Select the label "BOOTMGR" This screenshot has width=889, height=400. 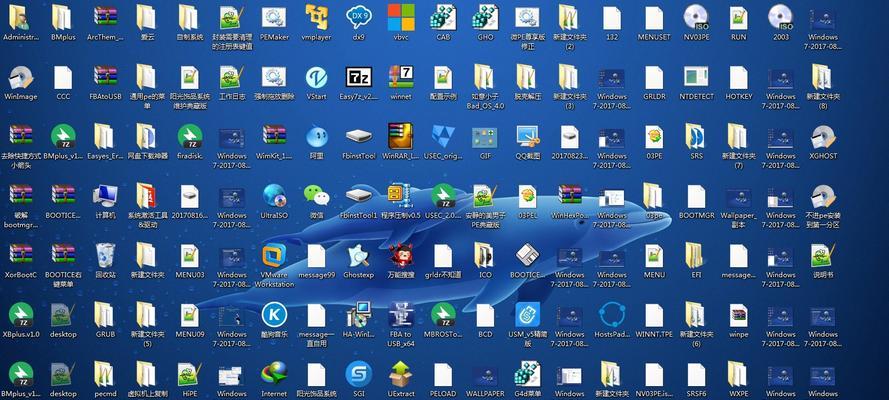click(x=696, y=215)
